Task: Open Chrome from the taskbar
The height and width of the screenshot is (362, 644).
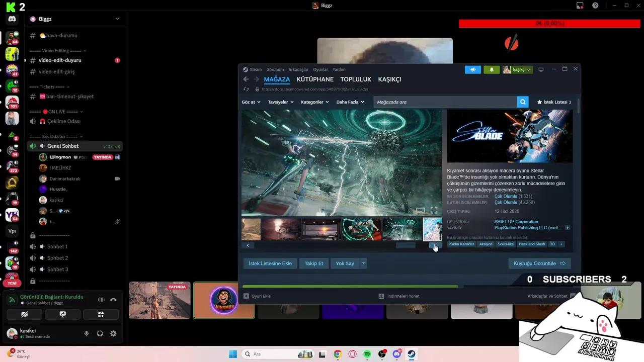Action: coord(338,354)
